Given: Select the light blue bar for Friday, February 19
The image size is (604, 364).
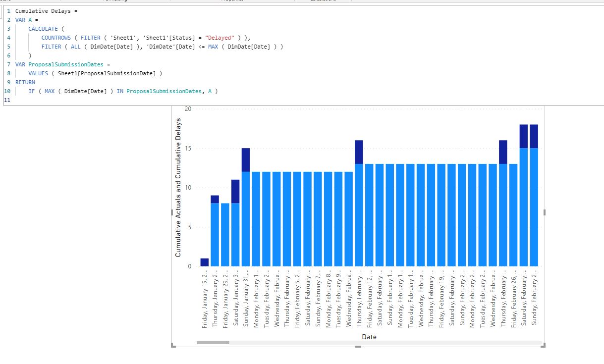Looking at the screenshot, I should pos(441,215).
